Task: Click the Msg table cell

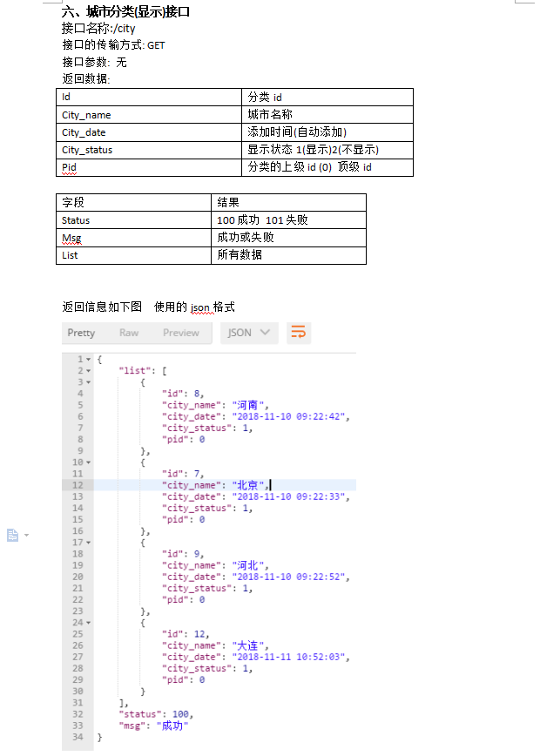Action: pos(133,238)
